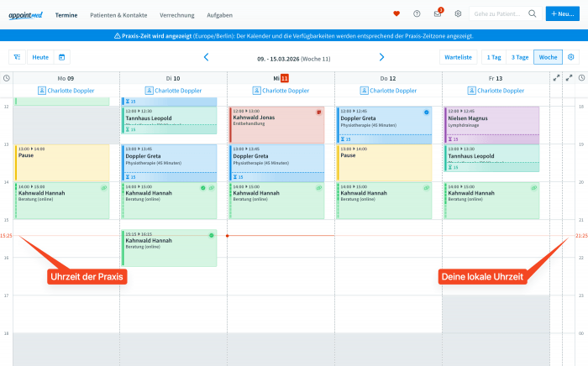Click current time marker dot on Wednesday

point(228,236)
